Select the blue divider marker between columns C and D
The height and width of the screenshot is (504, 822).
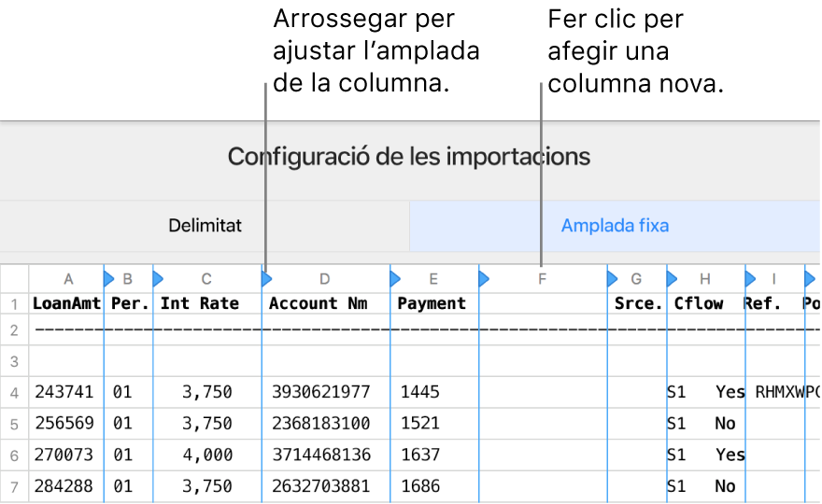pyautogui.click(x=266, y=277)
